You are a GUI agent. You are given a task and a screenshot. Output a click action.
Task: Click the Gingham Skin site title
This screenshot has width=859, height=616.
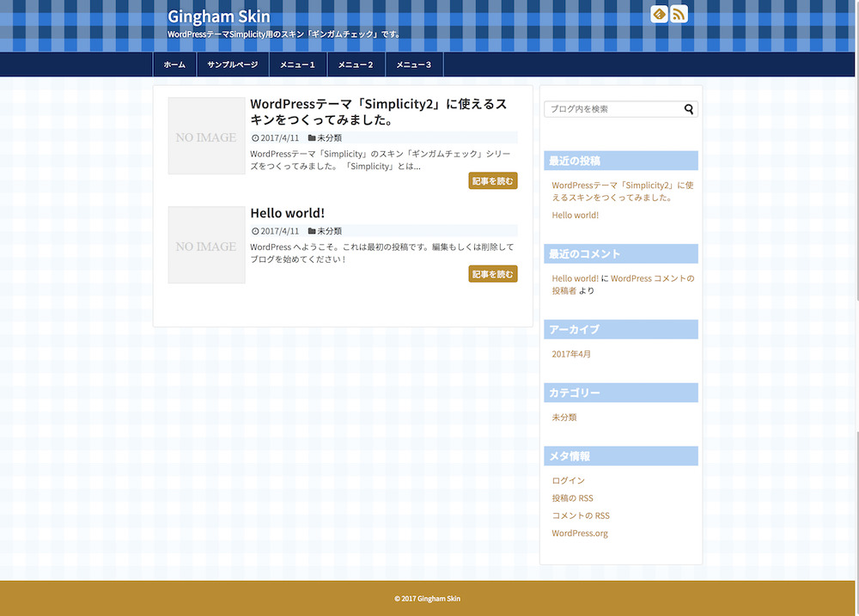[x=218, y=16]
